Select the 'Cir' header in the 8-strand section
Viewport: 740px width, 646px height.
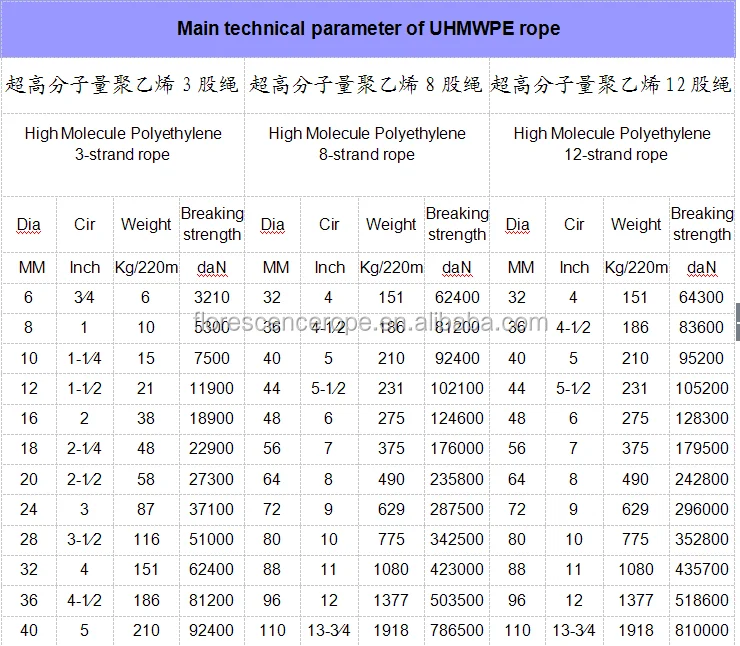pyautogui.click(x=329, y=224)
